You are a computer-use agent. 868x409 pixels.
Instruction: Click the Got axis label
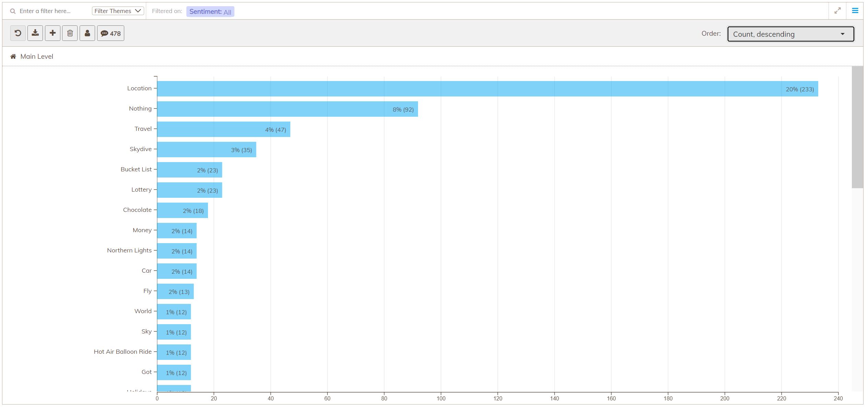(x=147, y=372)
